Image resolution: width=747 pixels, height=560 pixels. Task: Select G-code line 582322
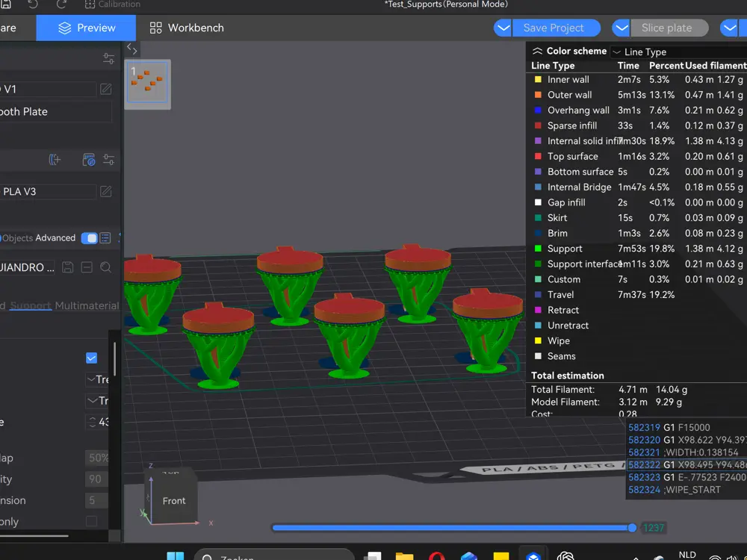pos(687,464)
